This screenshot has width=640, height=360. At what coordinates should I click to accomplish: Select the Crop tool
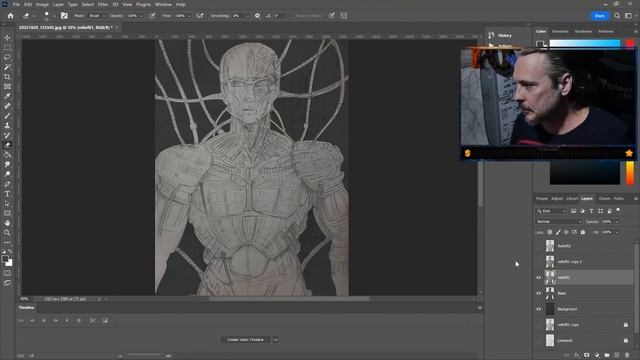(x=7, y=77)
